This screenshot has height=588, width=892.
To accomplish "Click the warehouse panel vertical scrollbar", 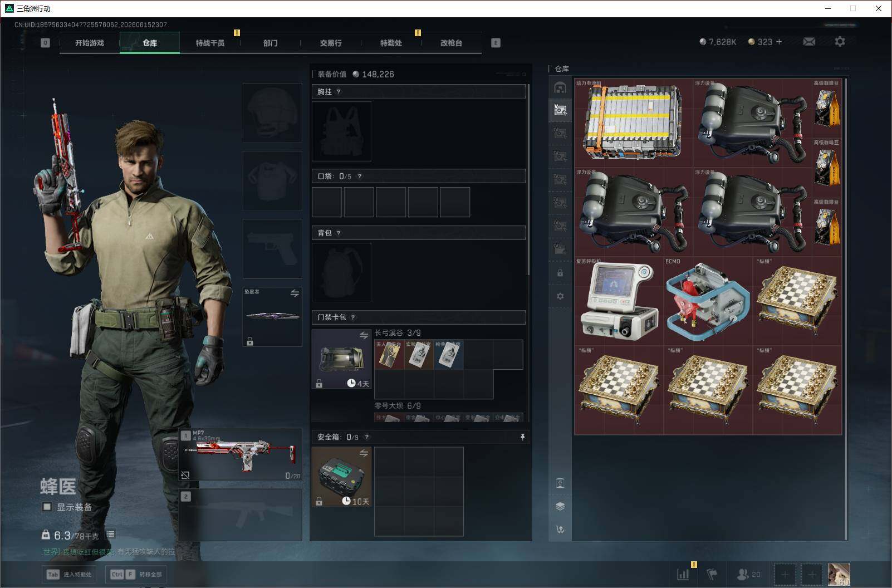I will [846, 309].
